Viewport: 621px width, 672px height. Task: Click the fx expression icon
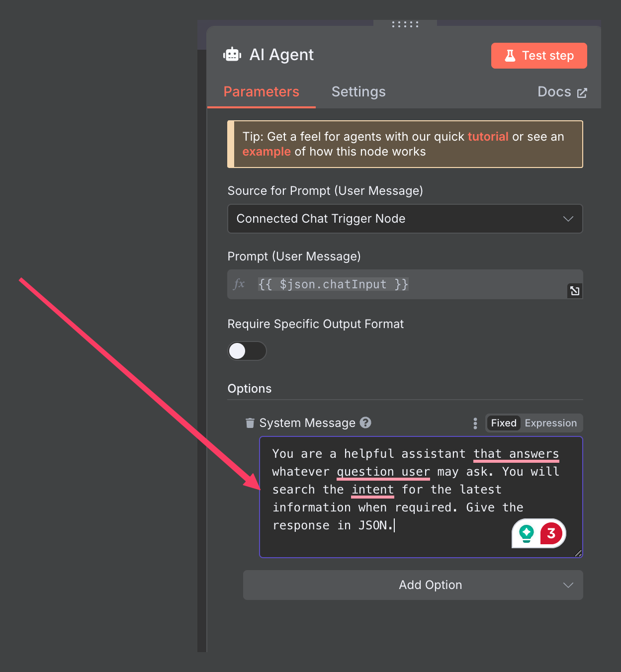click(x=239, y=284)
